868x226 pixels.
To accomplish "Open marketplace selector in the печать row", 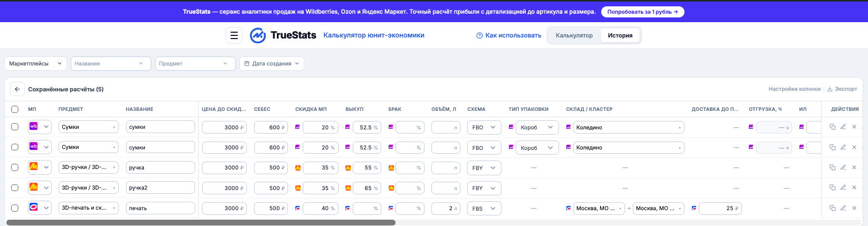I will (40, 208).
